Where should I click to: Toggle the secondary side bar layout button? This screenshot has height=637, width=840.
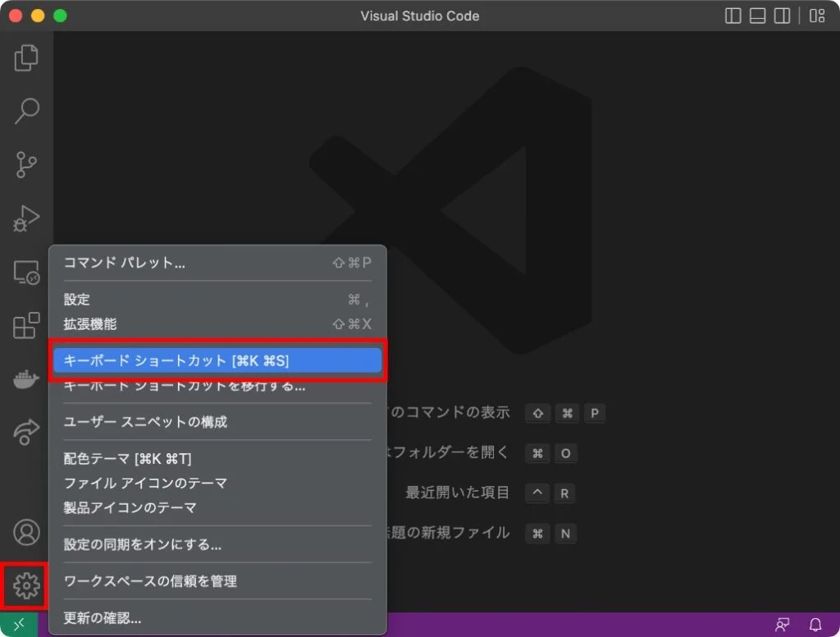coord(783,16)
